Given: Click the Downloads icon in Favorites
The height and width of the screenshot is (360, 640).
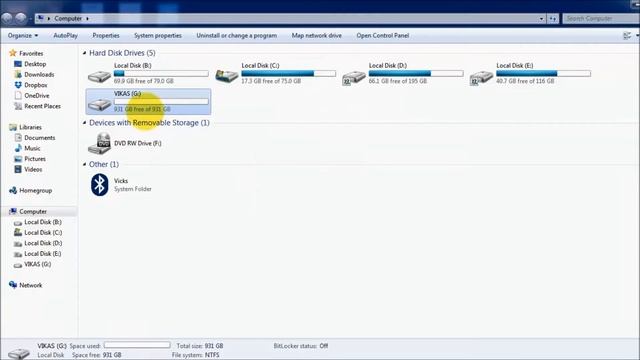Looking at the screenshot, I should point(18,74).
